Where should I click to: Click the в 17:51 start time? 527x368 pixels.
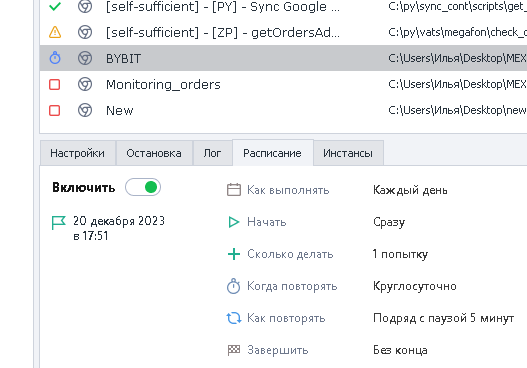click(91, 236)
